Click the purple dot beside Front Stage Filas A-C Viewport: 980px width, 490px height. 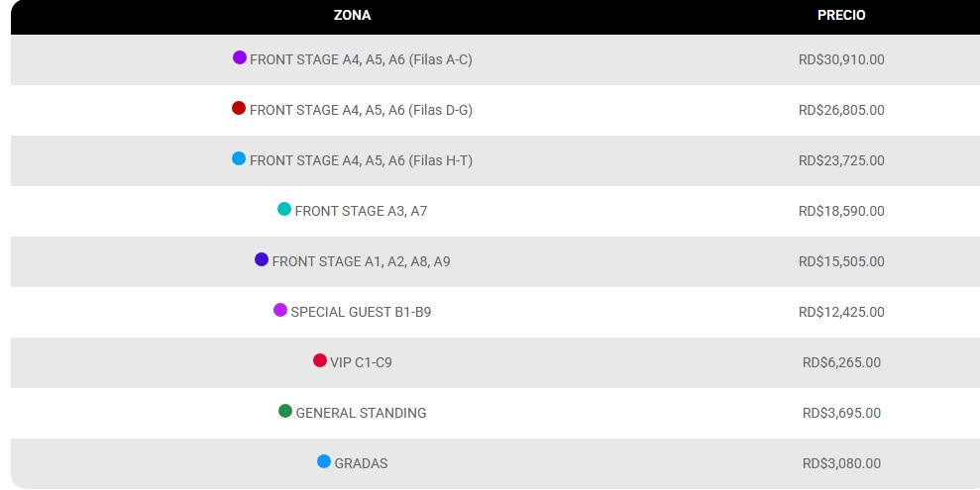pyautogui.click(x=240, y=57)
